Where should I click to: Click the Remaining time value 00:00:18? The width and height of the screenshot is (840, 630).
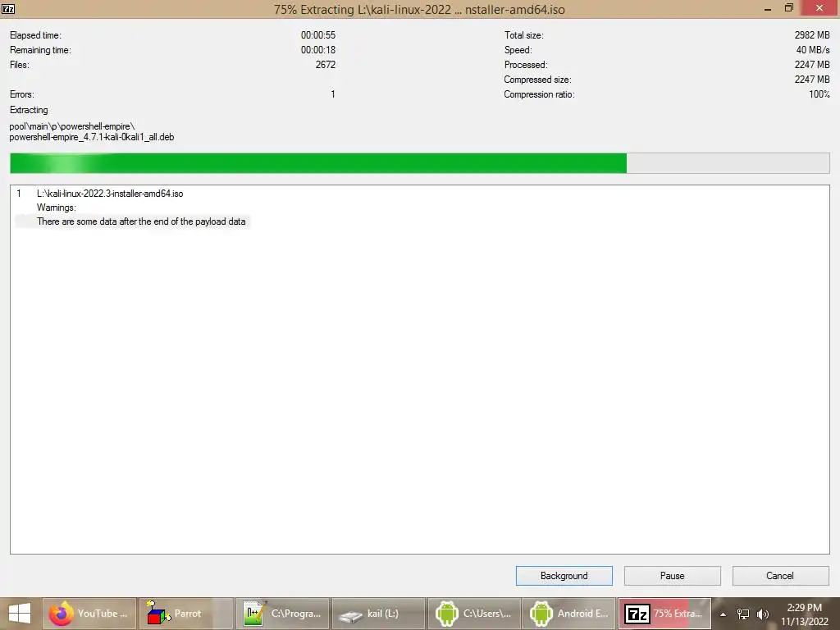coord(317,50)
